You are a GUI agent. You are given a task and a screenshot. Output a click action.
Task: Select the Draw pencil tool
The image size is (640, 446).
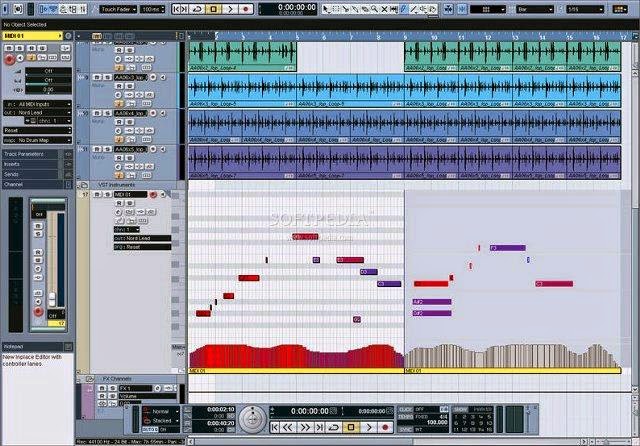[x=404, y=9]
